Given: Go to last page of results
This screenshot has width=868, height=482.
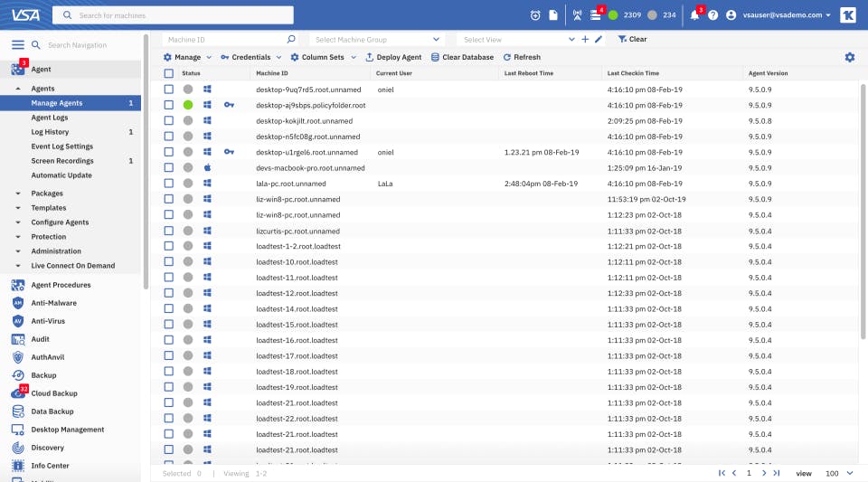Looking at the screenshot, I should tap(777, 473).
